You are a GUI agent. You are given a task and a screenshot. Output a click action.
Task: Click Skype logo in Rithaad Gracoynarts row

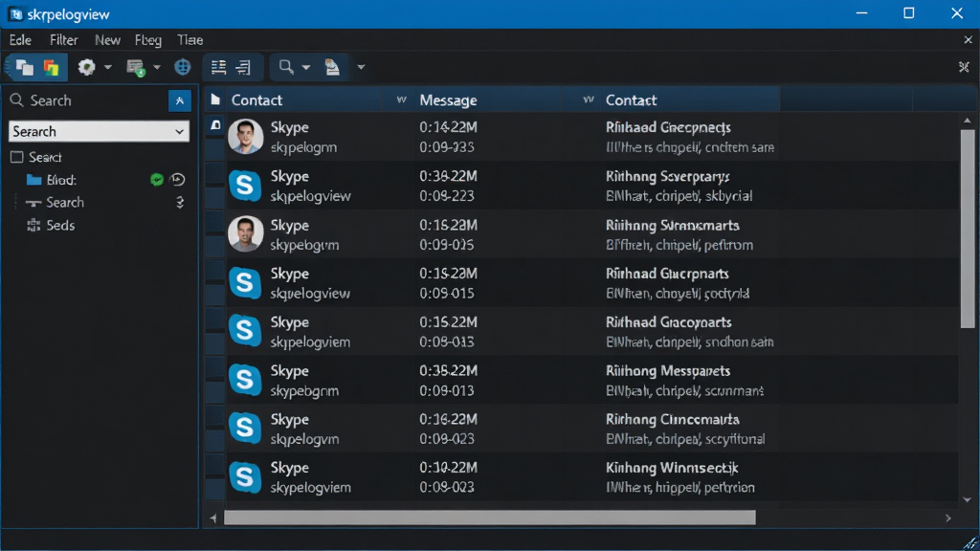point(245,331)
